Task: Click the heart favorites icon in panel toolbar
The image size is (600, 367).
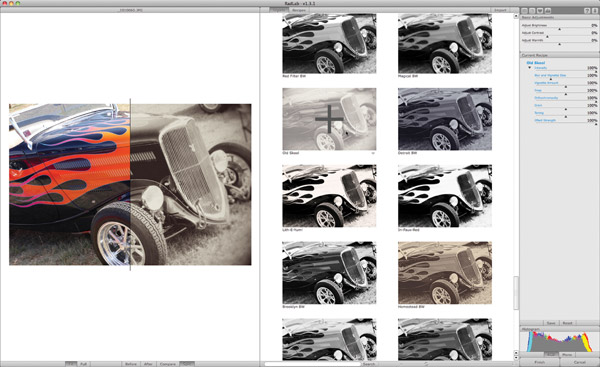Action: tap(540, 11)
